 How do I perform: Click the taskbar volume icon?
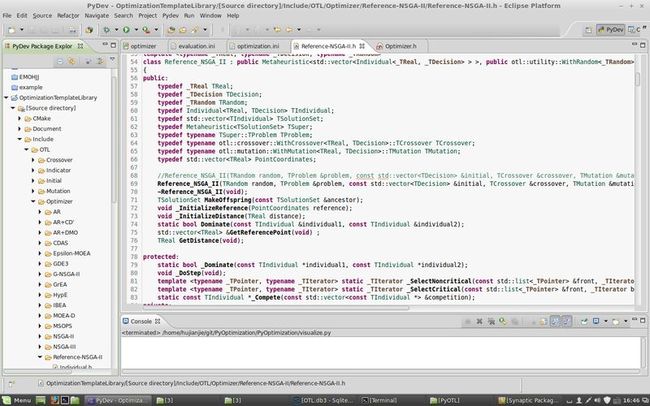(x=598, y=400)
